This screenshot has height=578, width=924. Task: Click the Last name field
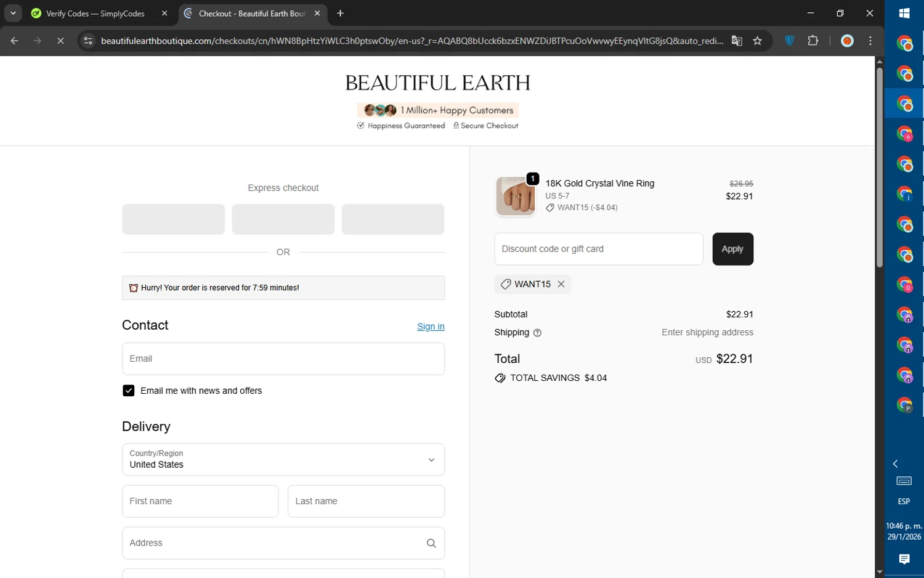(366, 501)
